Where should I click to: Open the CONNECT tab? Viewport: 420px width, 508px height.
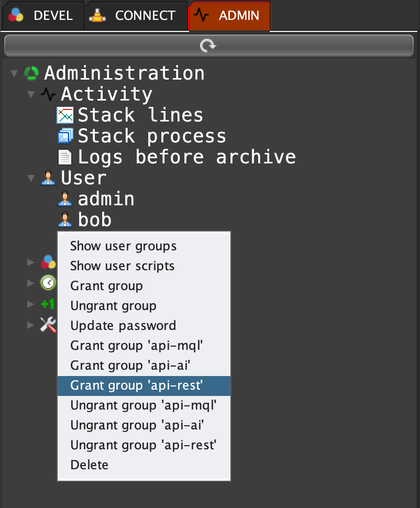(135, 16)
